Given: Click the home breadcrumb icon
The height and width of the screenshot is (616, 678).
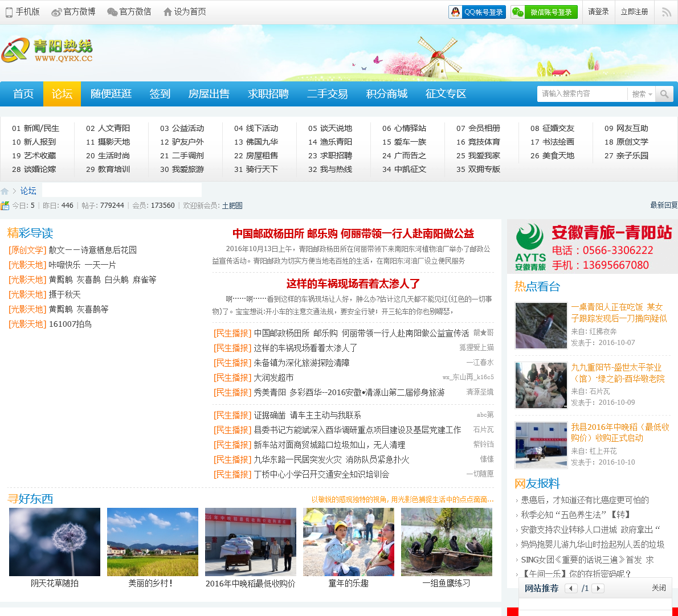Looking at the screenshot, I should (5, 191).
